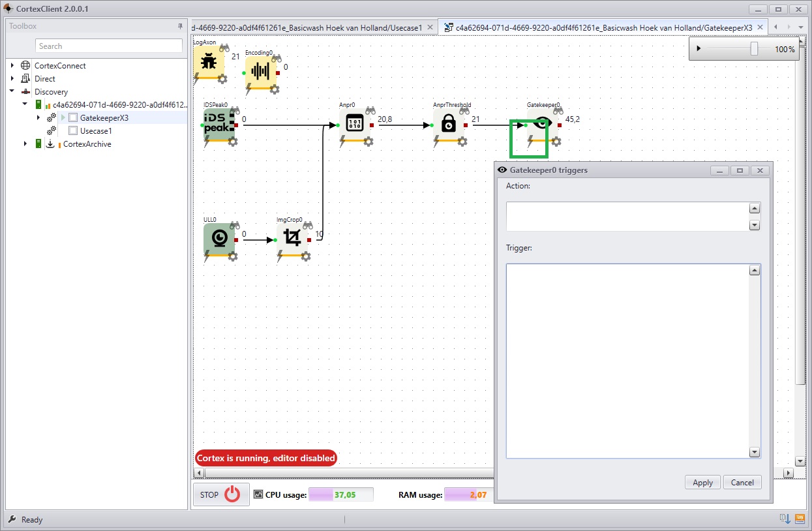Expand the CortexArchive tree node
Screen dimensions: 812x531
click(25, 144)
